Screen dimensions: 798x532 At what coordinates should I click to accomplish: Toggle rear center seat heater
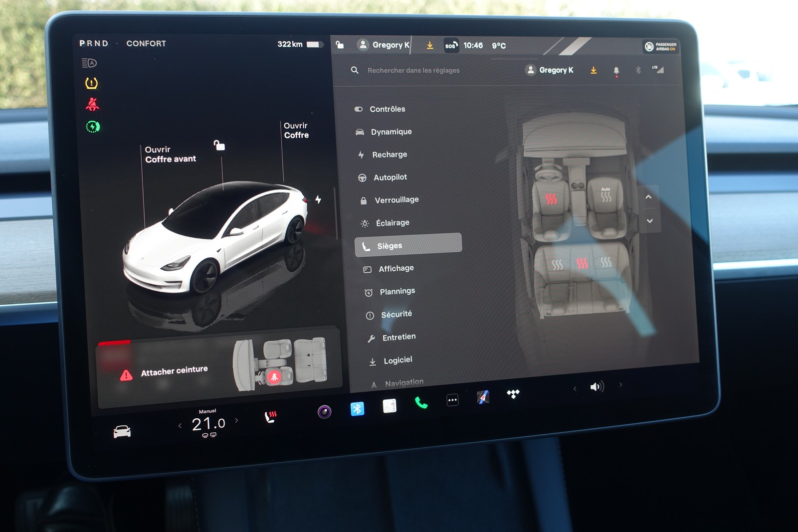[x=582, y=263]
